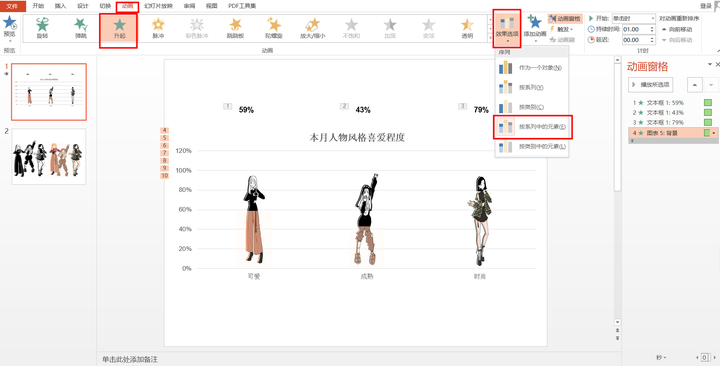
Task: Click the 动画刷 animation painter
Action: tap(562, 40)
